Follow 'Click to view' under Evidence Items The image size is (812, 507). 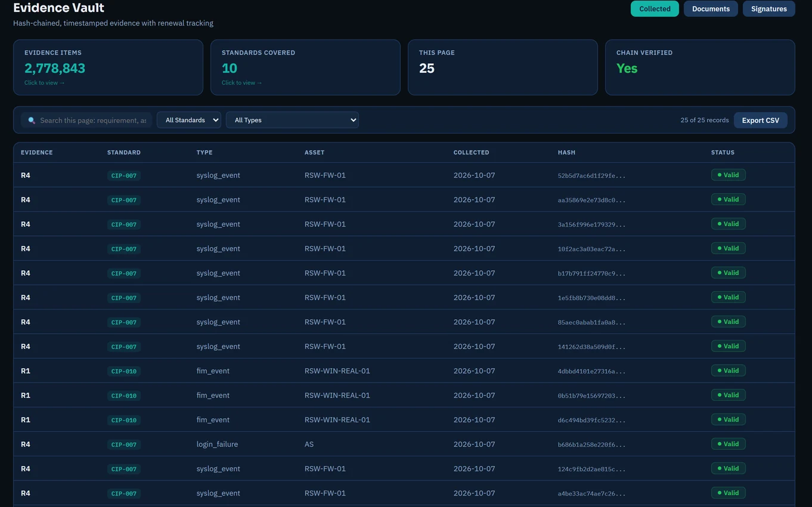point(45,83)
